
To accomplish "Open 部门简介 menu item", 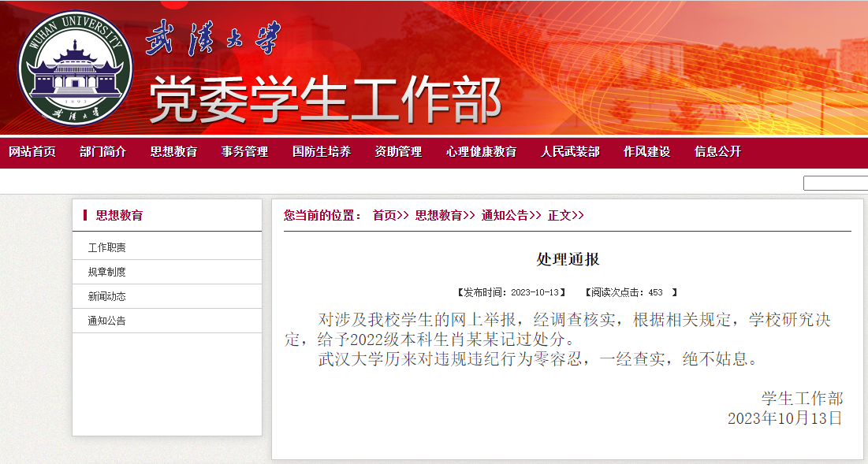I will click(x=103, y=151).
